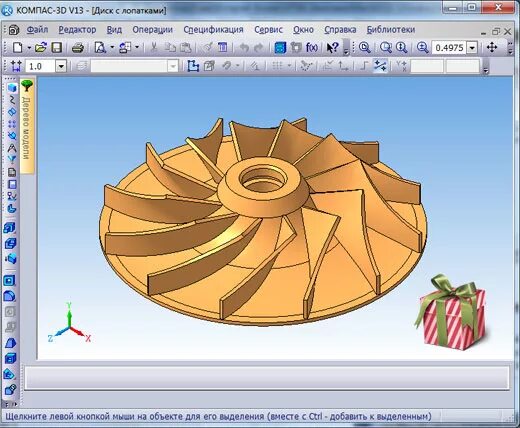Click the cursor step icon before 1.0
Viewport: 520px width, 428px height.
(16, 66)
